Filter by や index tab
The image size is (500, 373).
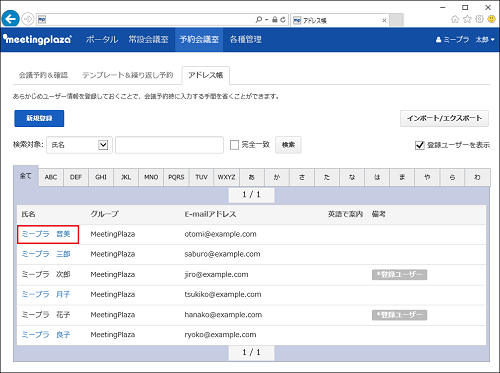point(427,177)
